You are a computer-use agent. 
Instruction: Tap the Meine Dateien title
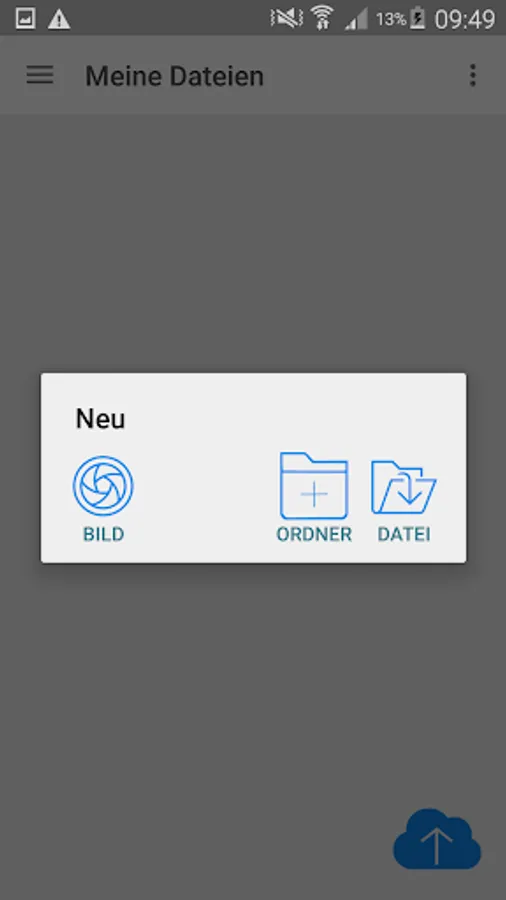click(174, 76)
